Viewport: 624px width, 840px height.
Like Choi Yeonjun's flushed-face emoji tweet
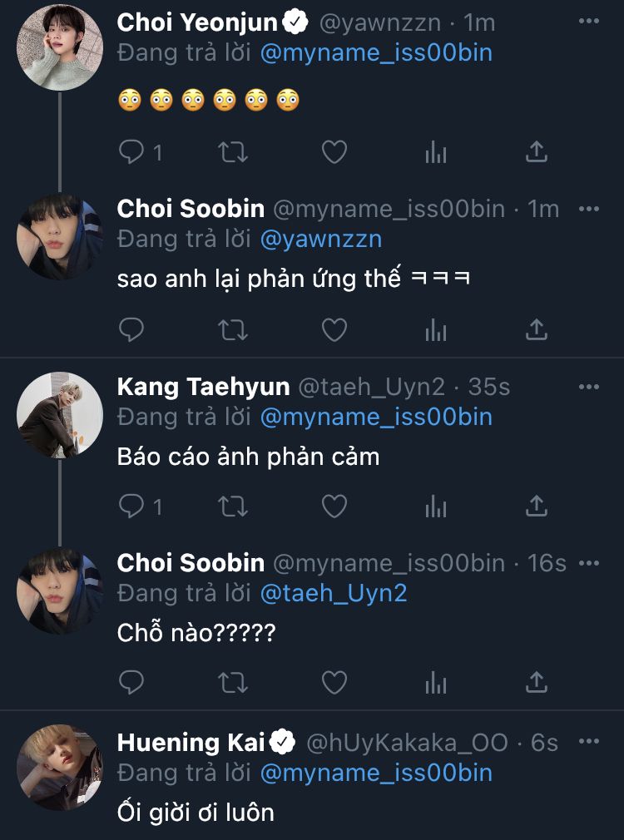click(x=334, y=151)
